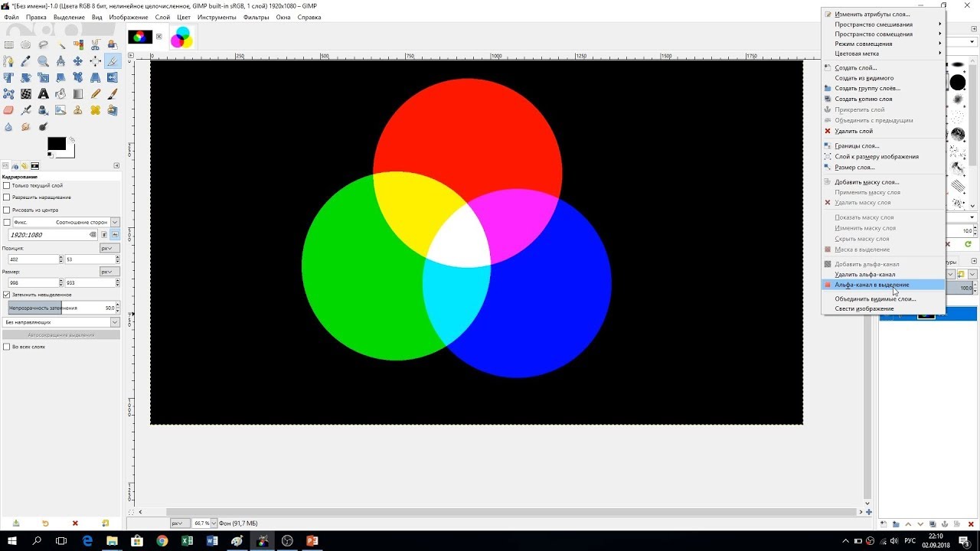The width and height of the screenshot is (980, 551).
Task: Select the Bucket Fill tool
Action: [60, 93]
